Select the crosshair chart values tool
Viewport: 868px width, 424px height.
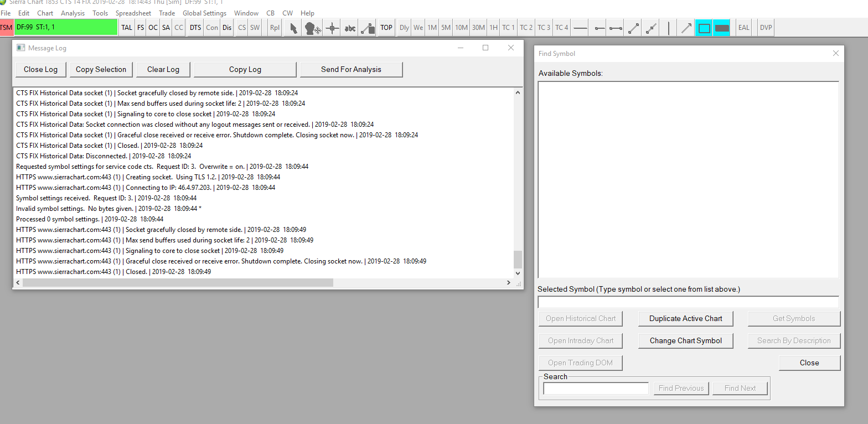click(x=332, y=28)
